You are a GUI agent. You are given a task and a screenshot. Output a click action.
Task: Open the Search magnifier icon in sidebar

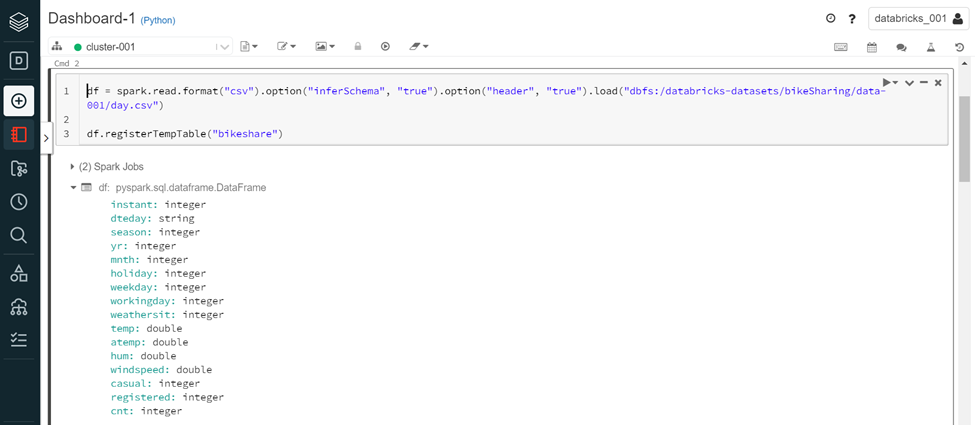(19, 235)
